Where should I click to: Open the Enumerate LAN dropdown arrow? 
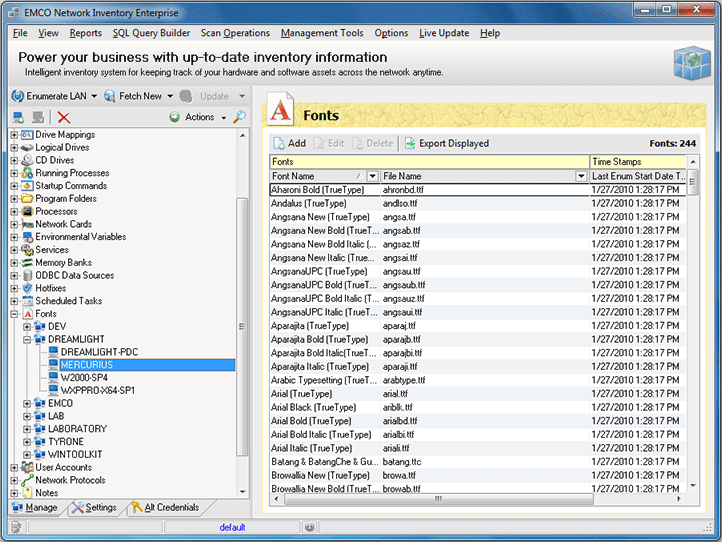click(x=94, y=96)
